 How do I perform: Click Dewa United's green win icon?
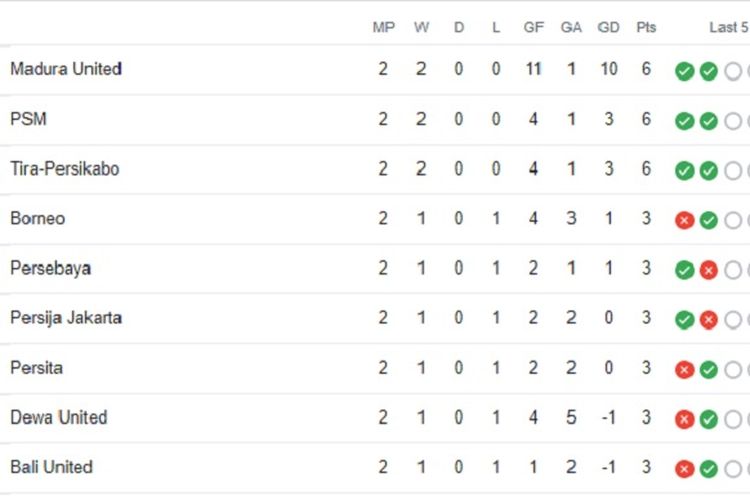[708, 420]
